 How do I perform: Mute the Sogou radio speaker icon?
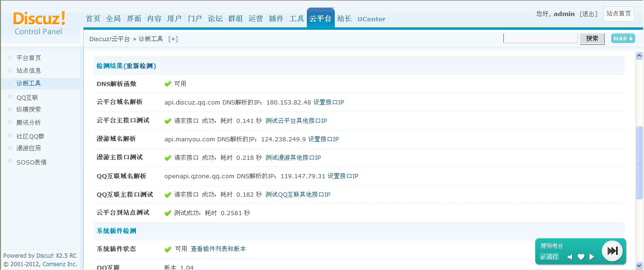pyautogui.click(x=570, y=257)
